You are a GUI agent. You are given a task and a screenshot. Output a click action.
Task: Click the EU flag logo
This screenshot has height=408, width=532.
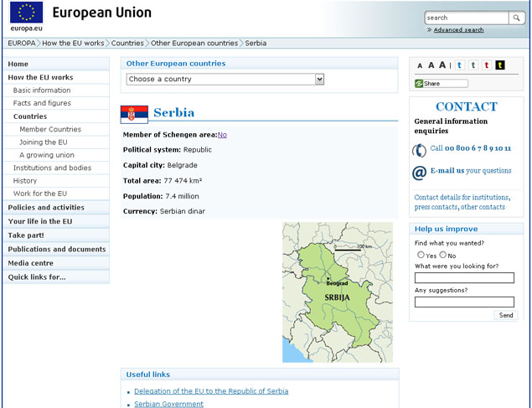click(27, 13)
